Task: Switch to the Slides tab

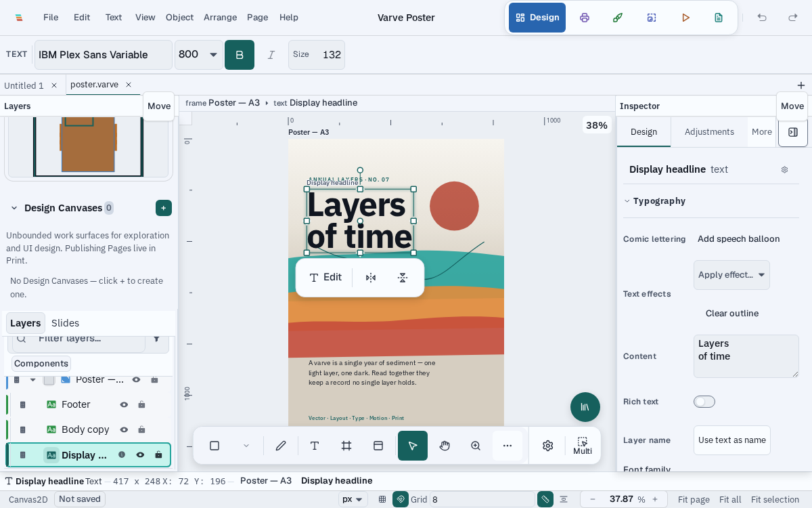Action: 65,323
